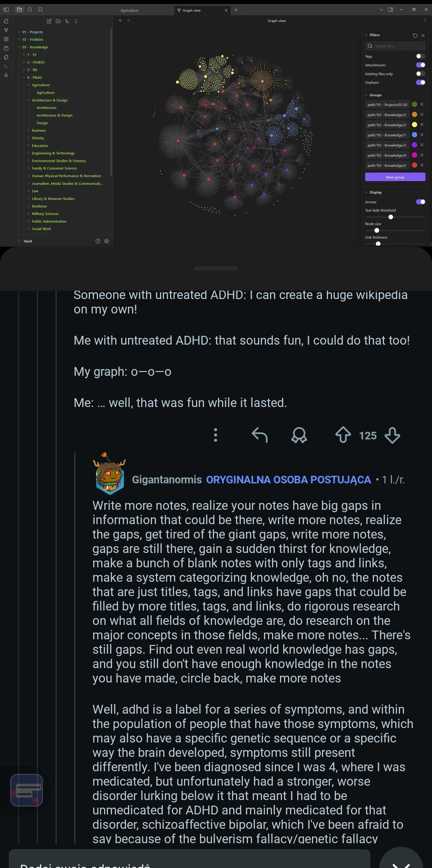Upvote the comment with 125 points

343,435
